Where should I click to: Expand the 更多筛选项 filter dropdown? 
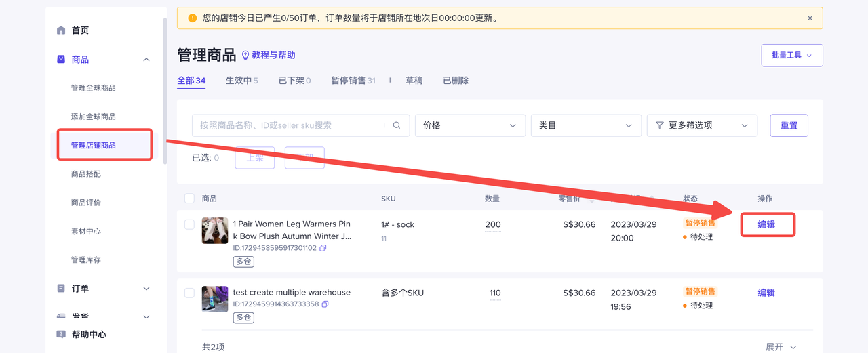(702, 125)
